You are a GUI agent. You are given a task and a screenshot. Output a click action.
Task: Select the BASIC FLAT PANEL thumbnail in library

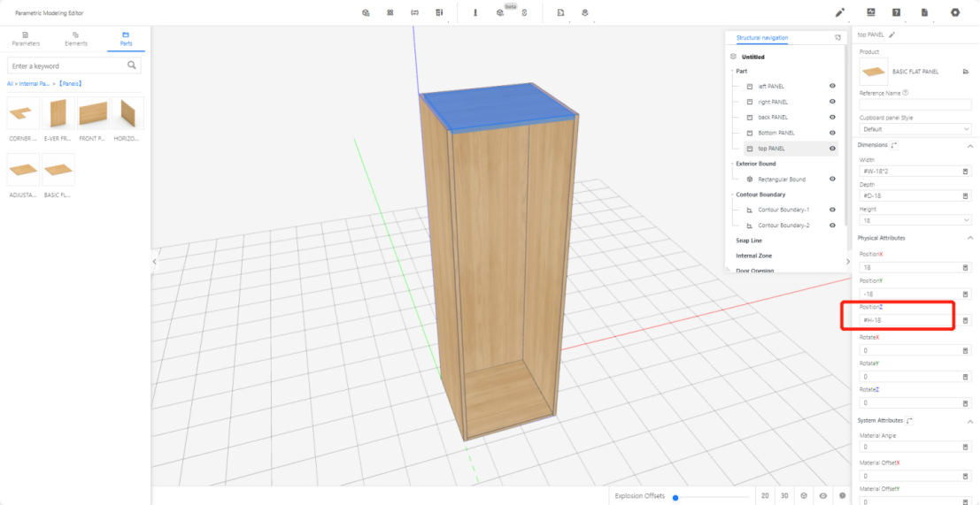point(58,170)
